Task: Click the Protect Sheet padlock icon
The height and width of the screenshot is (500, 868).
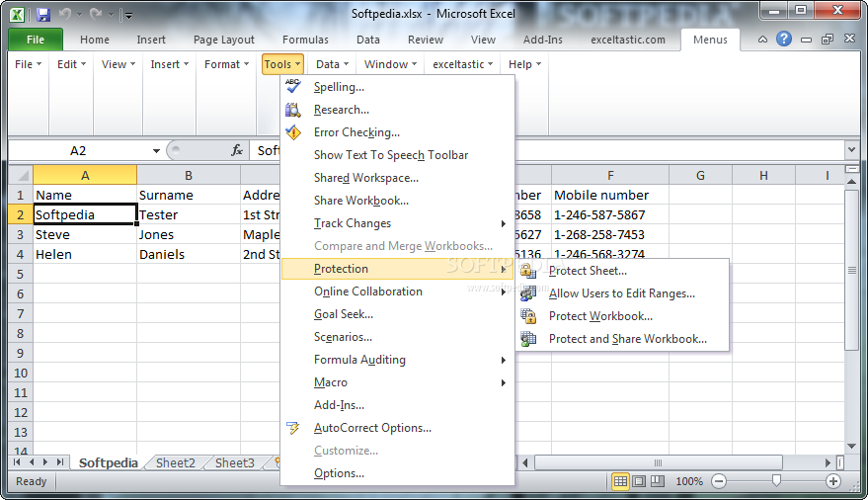Action: coord(528,271)
